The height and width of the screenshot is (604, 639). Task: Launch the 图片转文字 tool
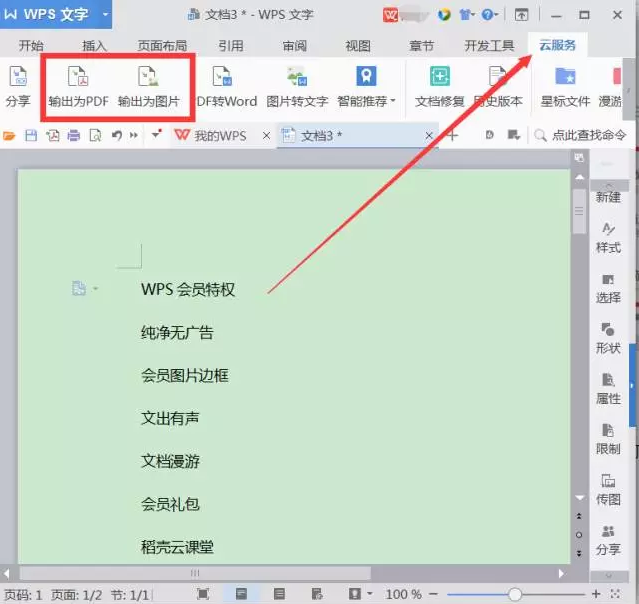click(297, 87)
